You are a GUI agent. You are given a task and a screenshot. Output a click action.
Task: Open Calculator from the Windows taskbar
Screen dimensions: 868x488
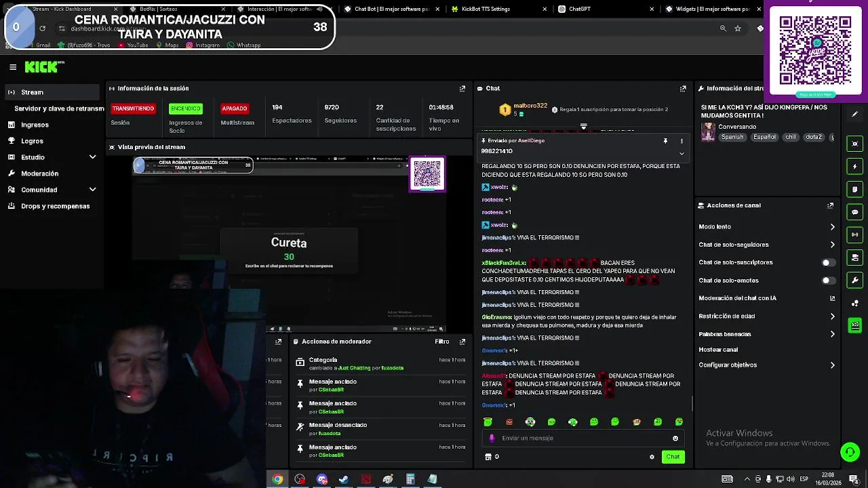[x=410, y=479]
